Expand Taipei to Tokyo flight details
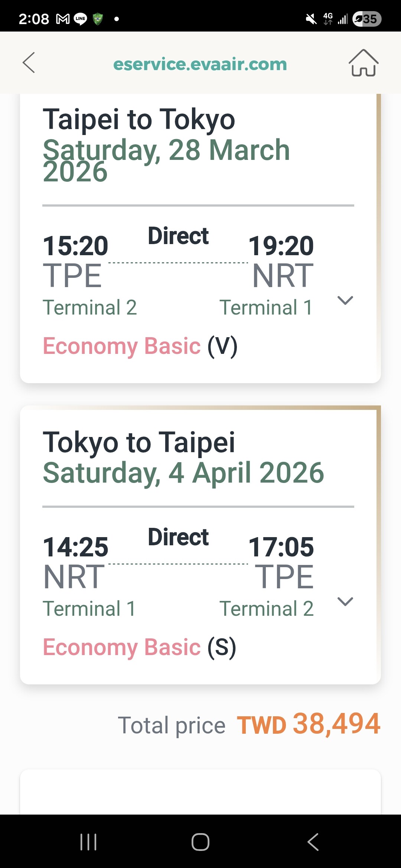 (345, 300)
